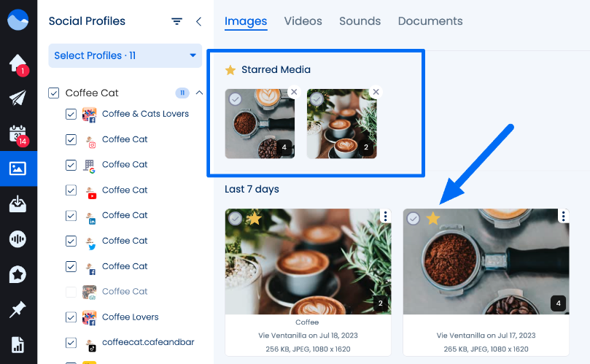The image size is (590, 364).
Task: Check the disabled greyed-out Coffee Cat checkbox
Action: click(x=71, y=292)
